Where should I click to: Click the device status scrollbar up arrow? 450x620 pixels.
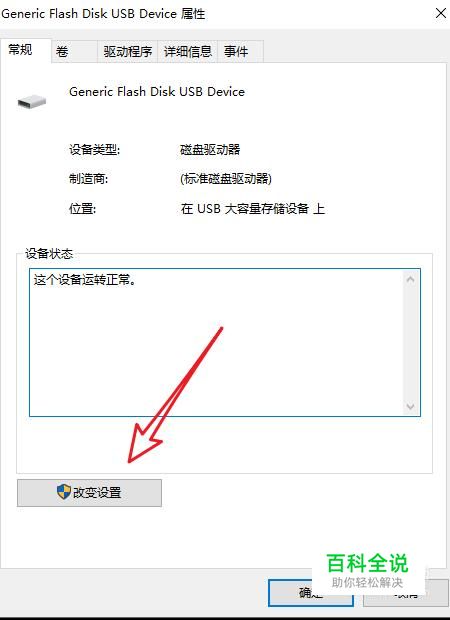click(410, 280)
